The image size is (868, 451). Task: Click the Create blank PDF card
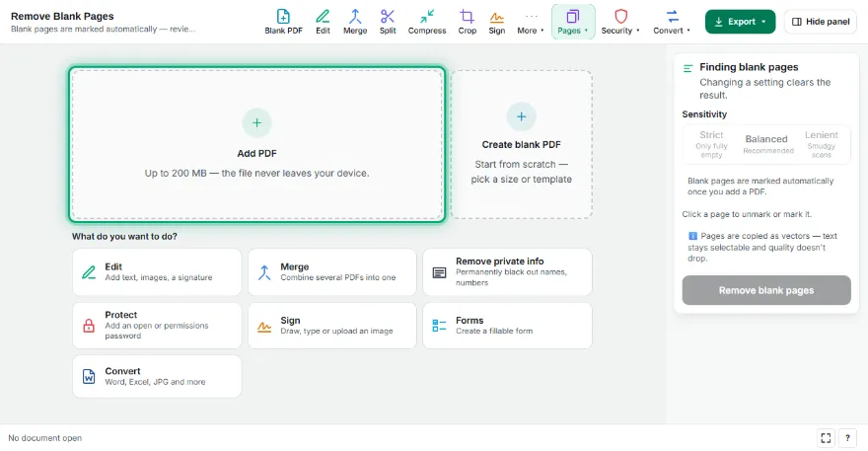pyautogui.click(x=522, y=145)
